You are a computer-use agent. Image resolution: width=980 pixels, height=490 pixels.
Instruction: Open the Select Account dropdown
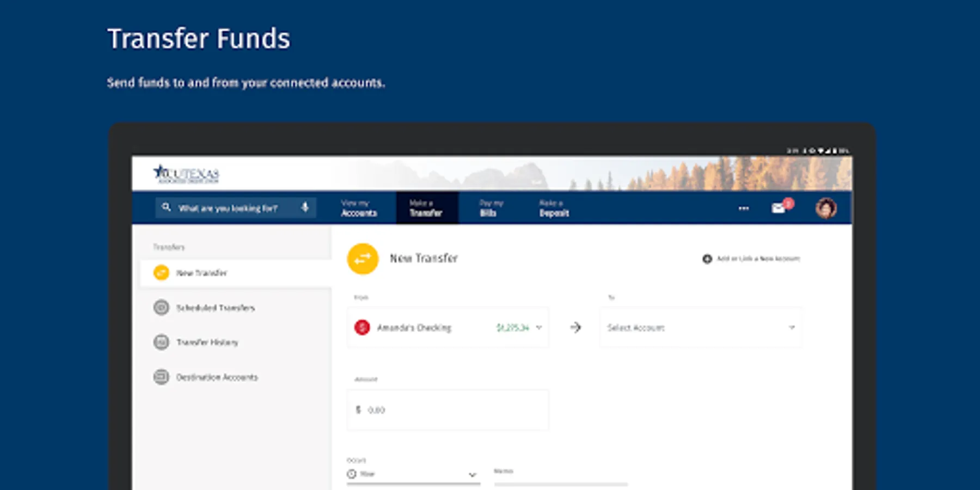click(x=701, y=327)
